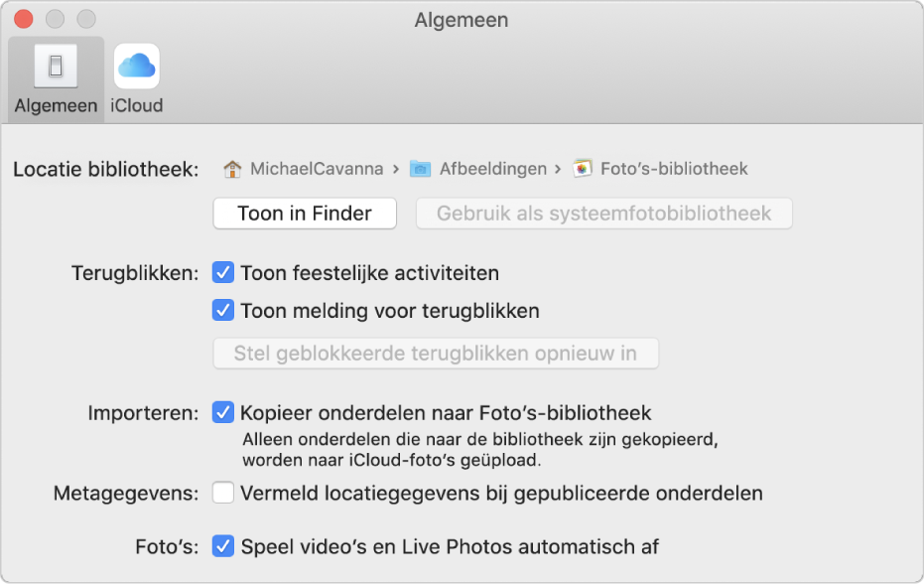This screenshot has width=924, height=584.
Task: Select MichaelCavanna in the library path
Action: [x=318, y=168]
